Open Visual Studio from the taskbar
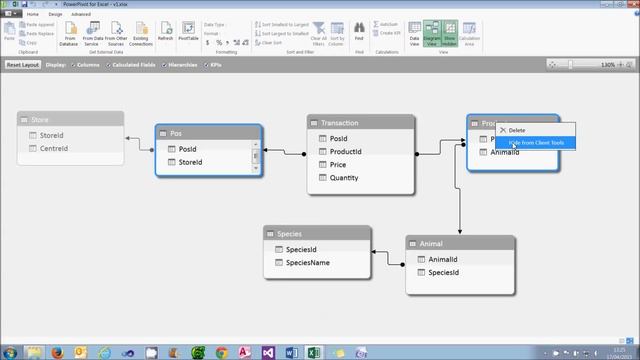 coord(268,352)
